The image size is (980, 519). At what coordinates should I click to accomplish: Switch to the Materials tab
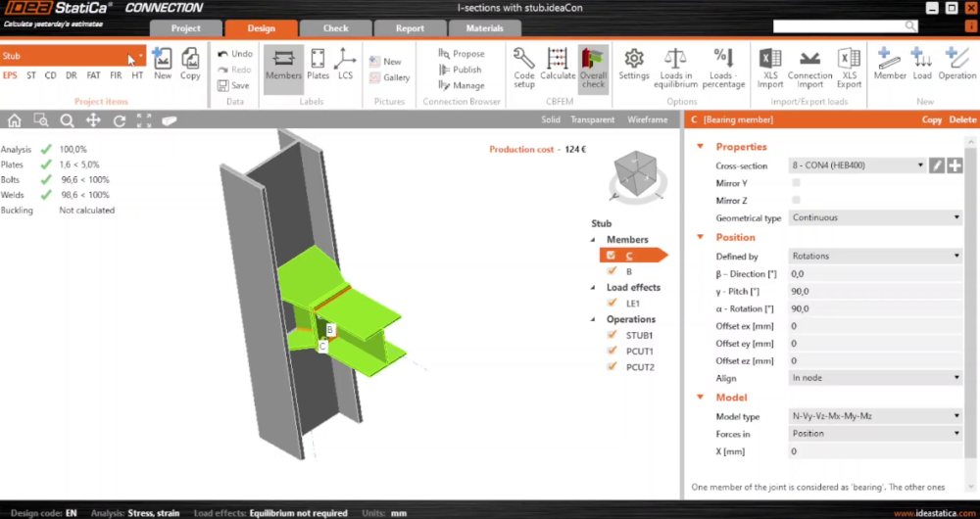[x=484, y=28]
